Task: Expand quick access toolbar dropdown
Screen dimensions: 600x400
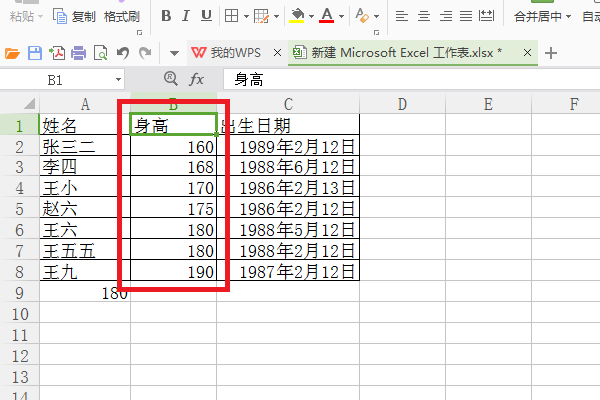Action: coord(174,53)
